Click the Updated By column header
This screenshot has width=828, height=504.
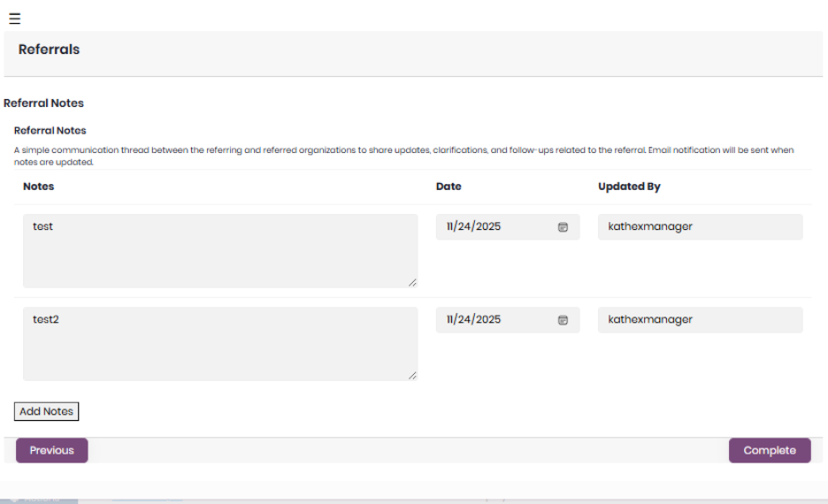pyautogui.click(x=629, y=187)
